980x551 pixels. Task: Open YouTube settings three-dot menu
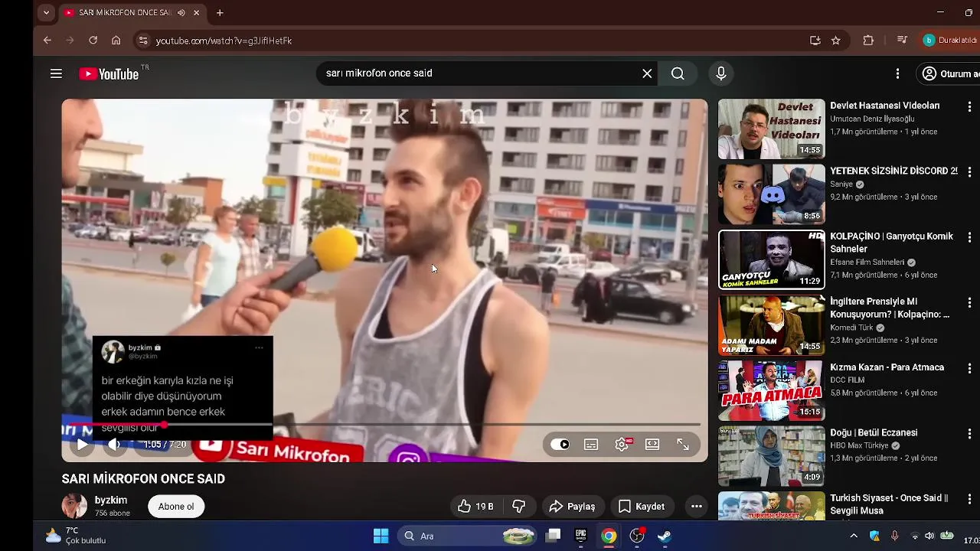click(897, 73)
